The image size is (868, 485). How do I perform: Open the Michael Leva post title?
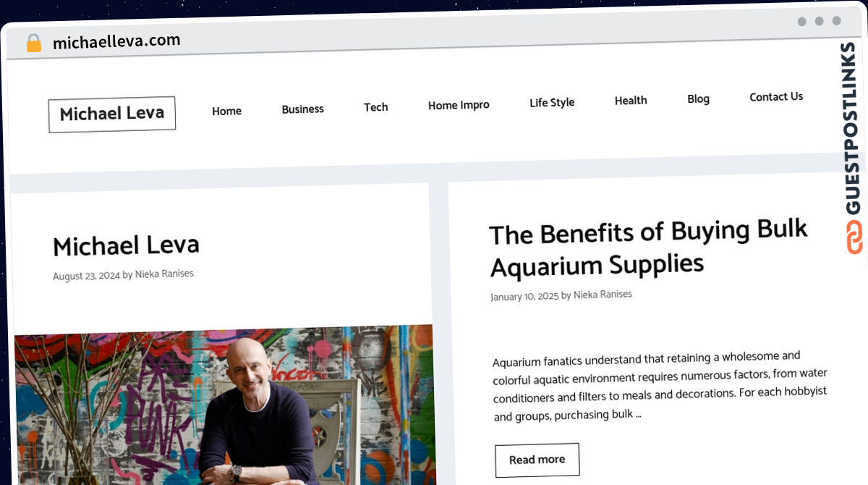[126, 246]
